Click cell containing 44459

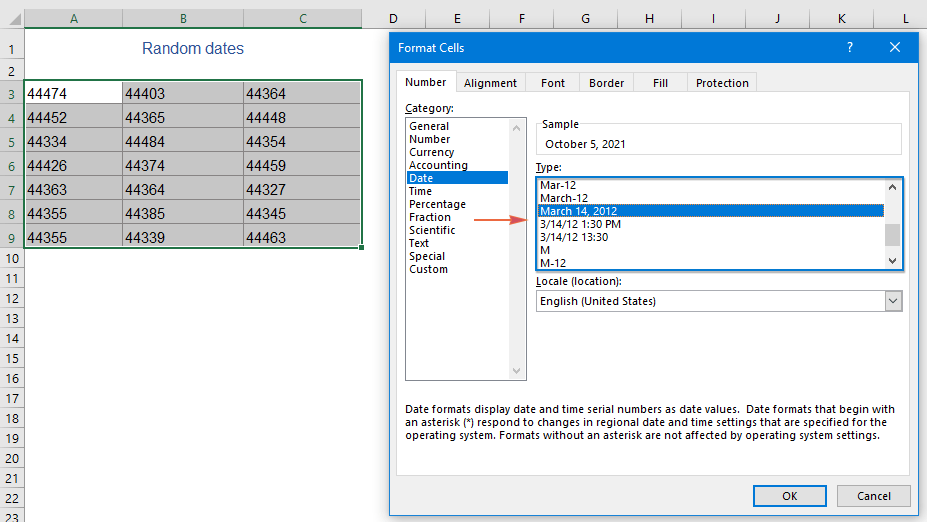point(302,166)
